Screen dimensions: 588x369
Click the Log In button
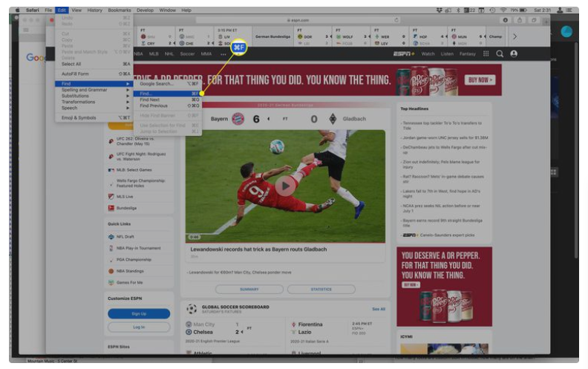click(139, 327)
